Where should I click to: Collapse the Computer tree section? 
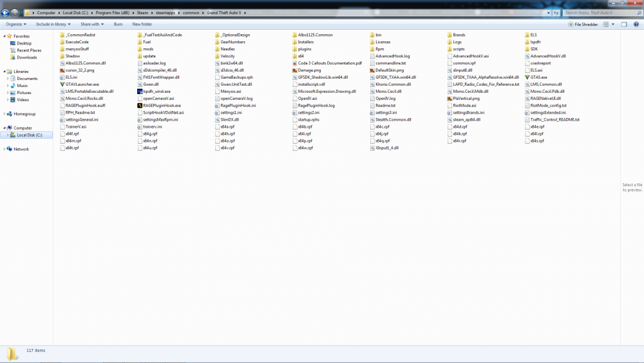5,128
